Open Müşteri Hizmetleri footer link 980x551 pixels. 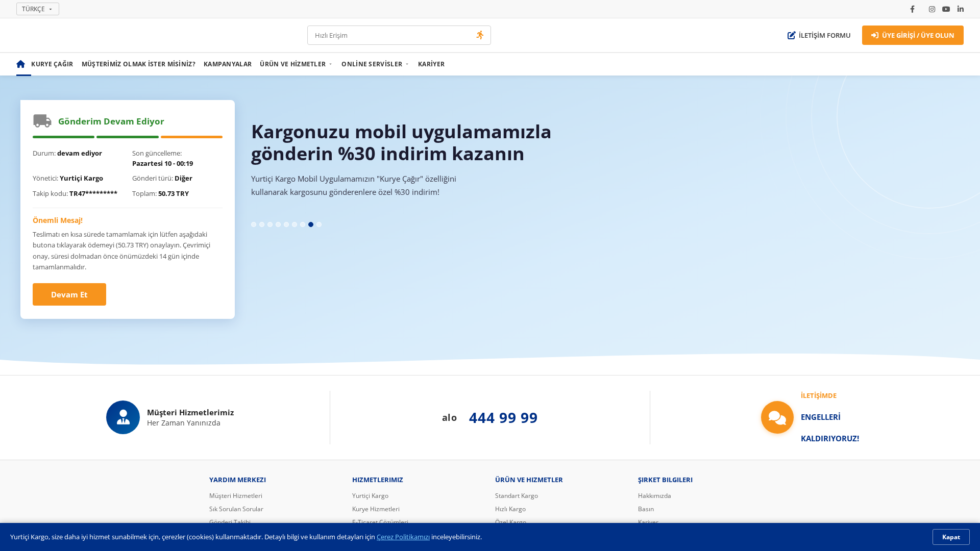coord(236,496)
